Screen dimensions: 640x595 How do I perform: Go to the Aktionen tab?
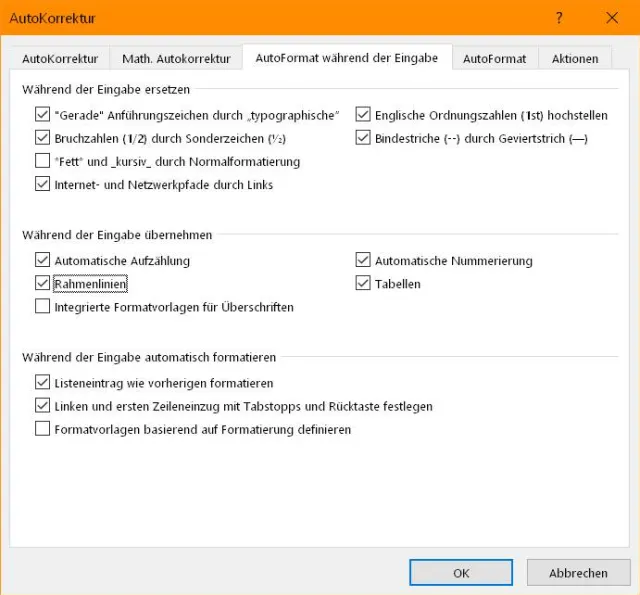pos(575,58)
